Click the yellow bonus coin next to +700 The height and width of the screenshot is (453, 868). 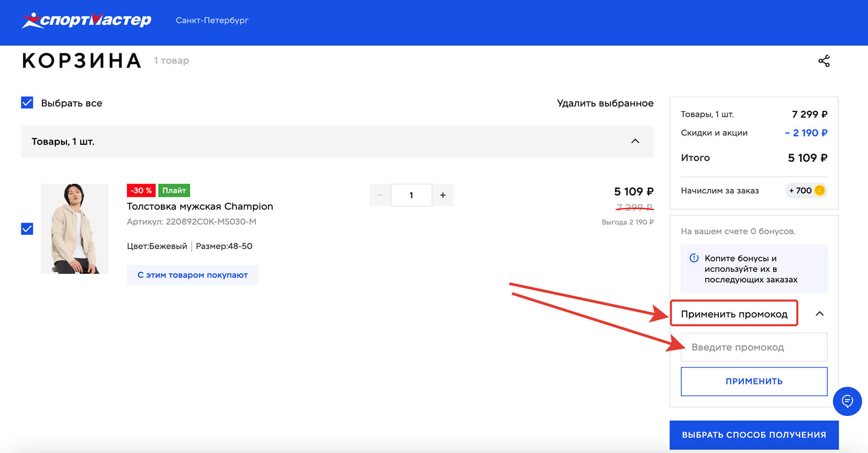[x=820, y=191]
